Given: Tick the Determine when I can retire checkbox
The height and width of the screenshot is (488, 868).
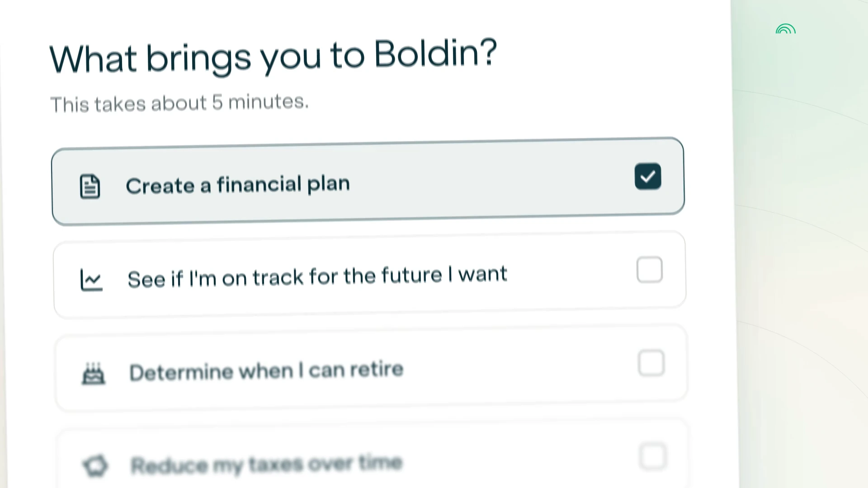Looking at the screenshot, I should (651, 363).
